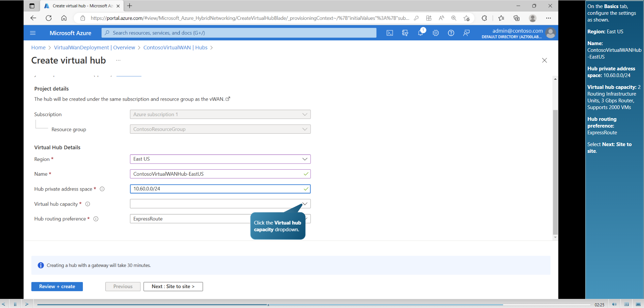Toggle the player volume speaker icon
Image resolution: width=644 pixels, height=308 pixels.
[614, 304]
